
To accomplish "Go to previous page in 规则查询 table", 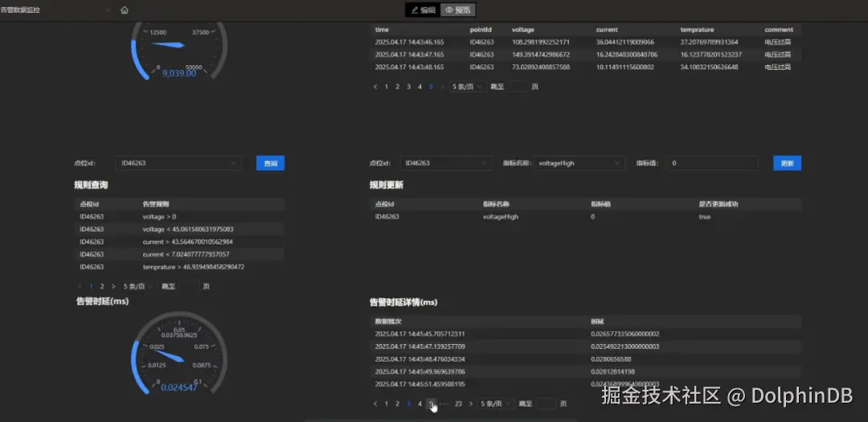I will point(80,286).
